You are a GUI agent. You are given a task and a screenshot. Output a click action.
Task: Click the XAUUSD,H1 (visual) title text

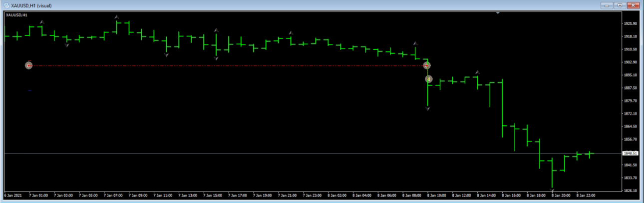(x=31, y=5)
